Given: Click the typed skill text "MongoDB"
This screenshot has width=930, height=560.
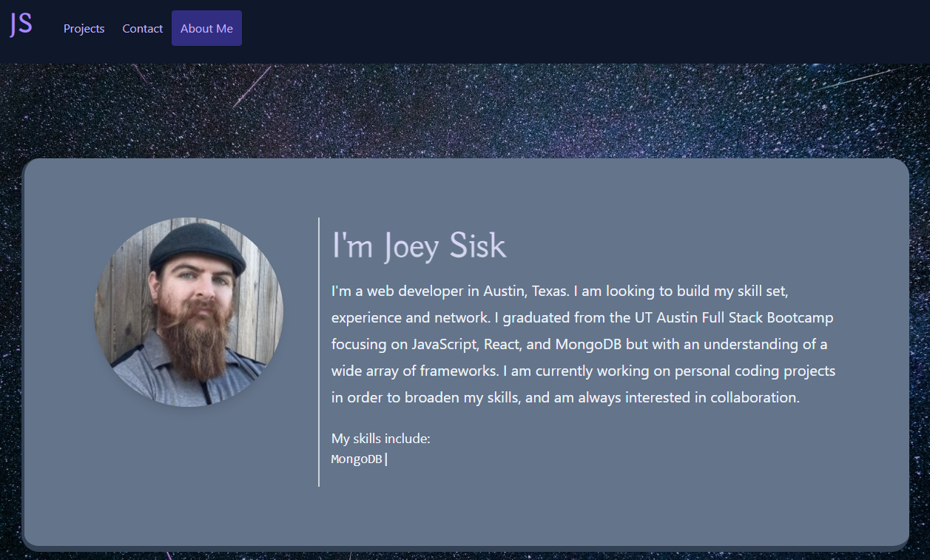Looking at the screenshot, I should (357, 459).
